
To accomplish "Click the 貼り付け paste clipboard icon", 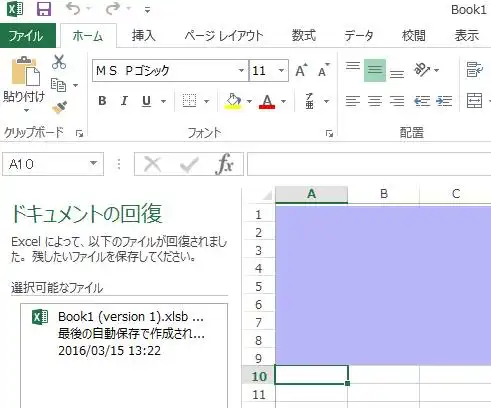I will pos(25,71).
